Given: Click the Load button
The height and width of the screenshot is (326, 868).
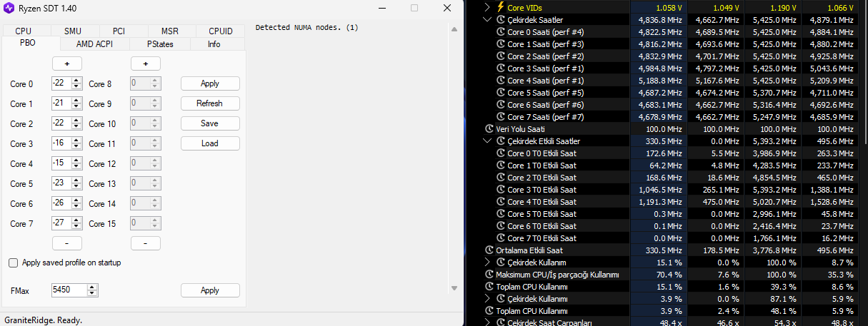Looking at the screenshot, I should click(x=210, y=143).
